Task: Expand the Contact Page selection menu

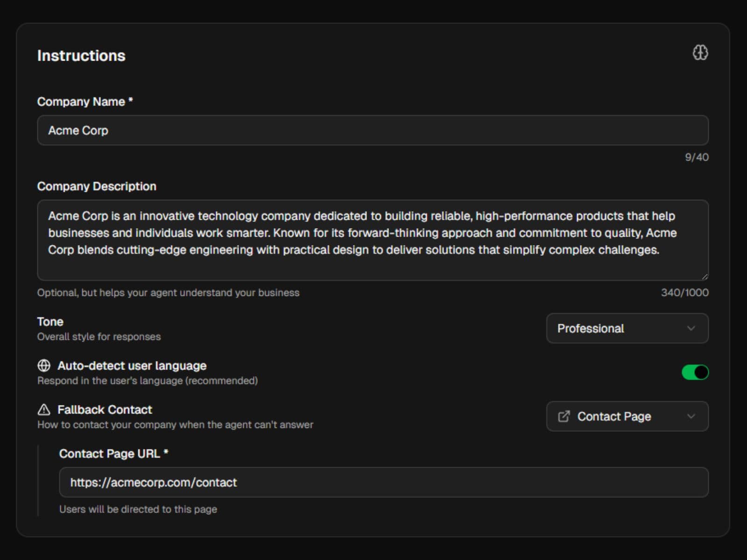Action: pos(627,416)
